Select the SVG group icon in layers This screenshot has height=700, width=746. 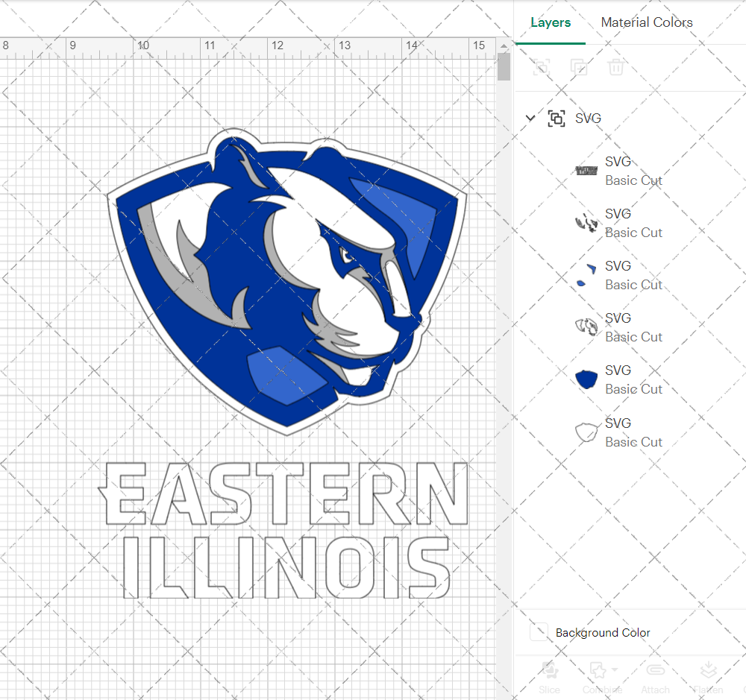(x=557, y=118)
